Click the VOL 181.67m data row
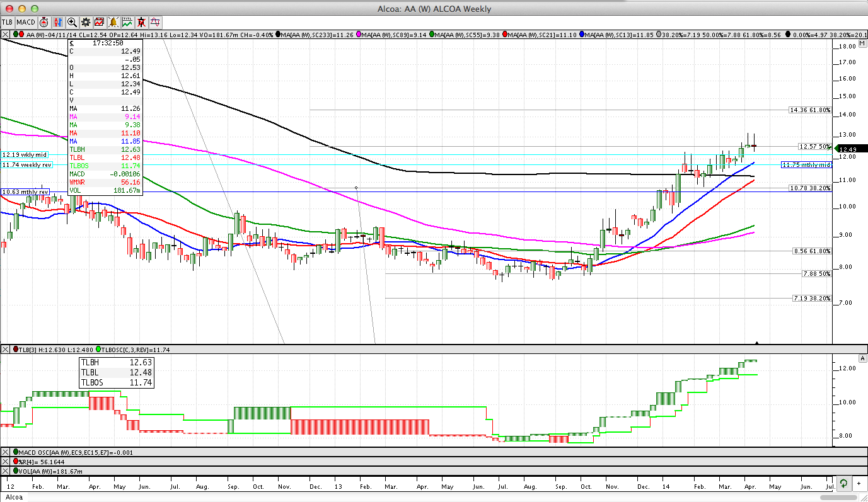The image size is (868, 502). [x=105, y=190]
